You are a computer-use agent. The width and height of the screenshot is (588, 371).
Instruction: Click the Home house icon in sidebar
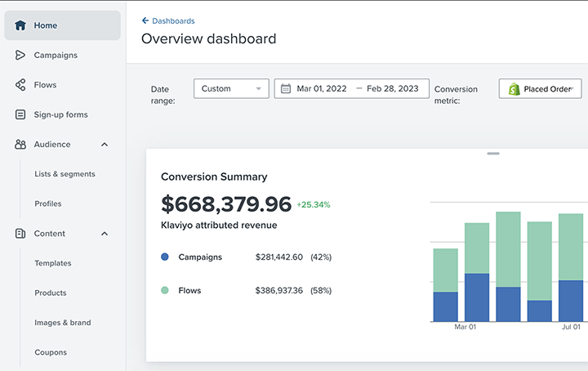pos(20,25)
